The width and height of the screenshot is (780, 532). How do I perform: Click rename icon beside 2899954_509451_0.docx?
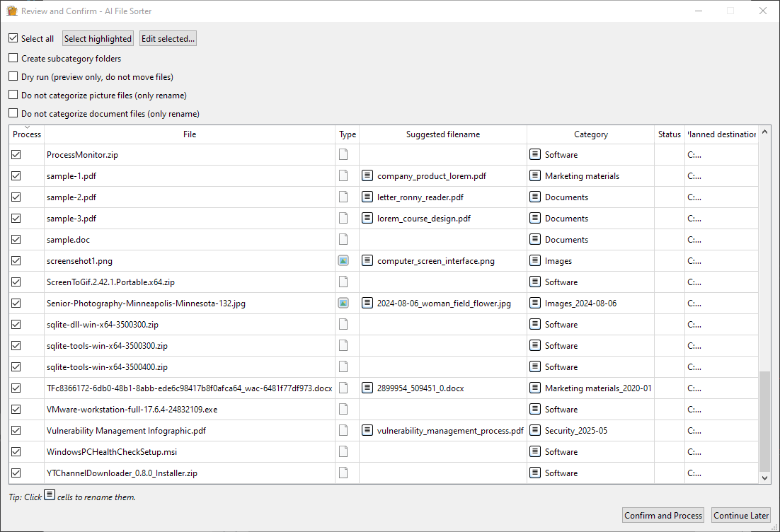367,388
